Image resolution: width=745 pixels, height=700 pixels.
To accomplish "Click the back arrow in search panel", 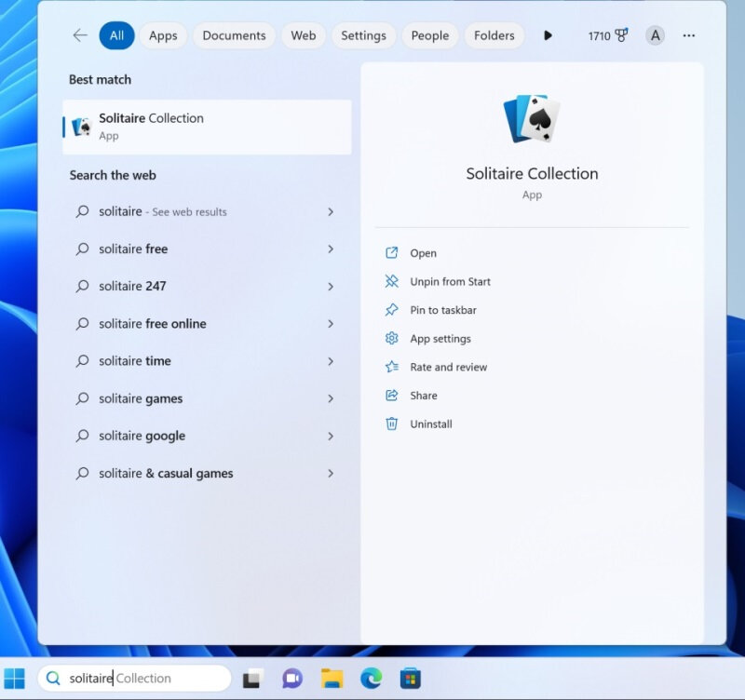I will [80, 35].
